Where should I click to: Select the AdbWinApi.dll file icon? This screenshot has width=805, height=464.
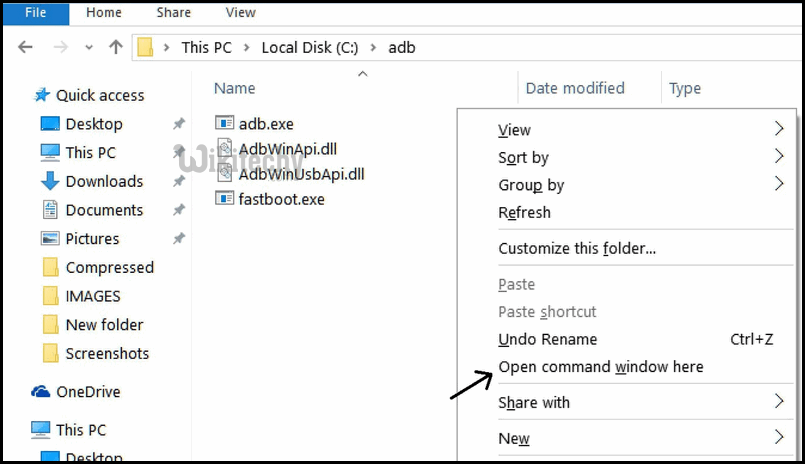tap(224, 149)
